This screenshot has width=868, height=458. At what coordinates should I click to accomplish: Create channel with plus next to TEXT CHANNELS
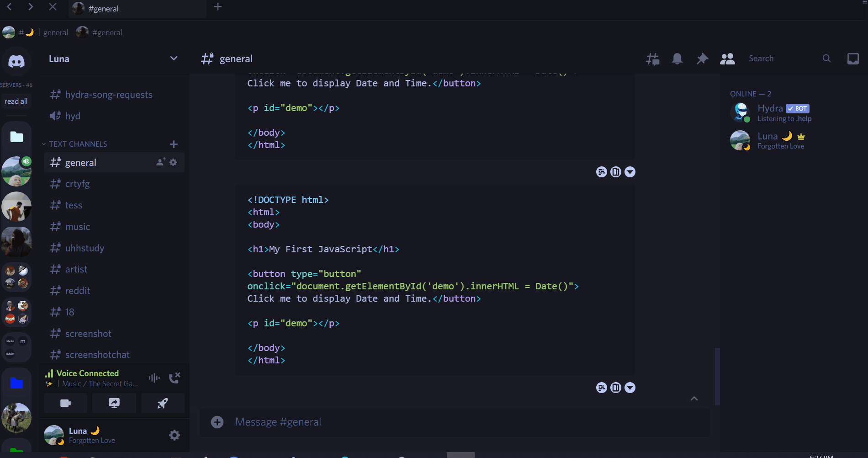pyautogui.click(x=174, y=144)
